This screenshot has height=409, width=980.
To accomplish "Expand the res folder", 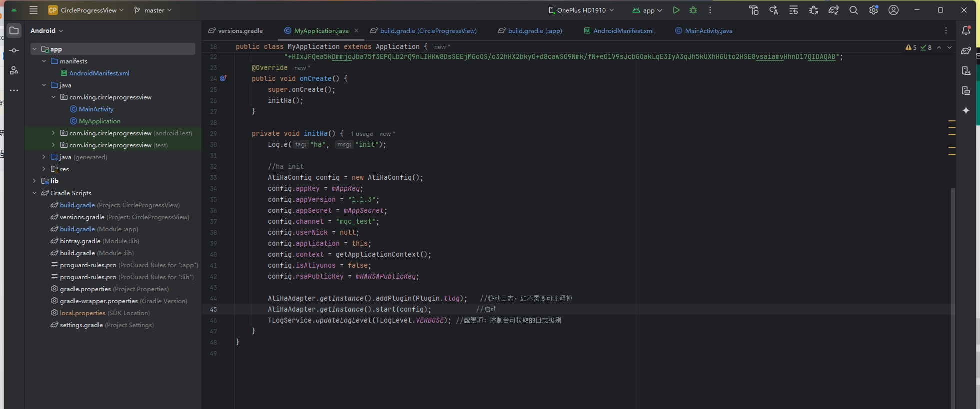I will click(x=44, y=169).
